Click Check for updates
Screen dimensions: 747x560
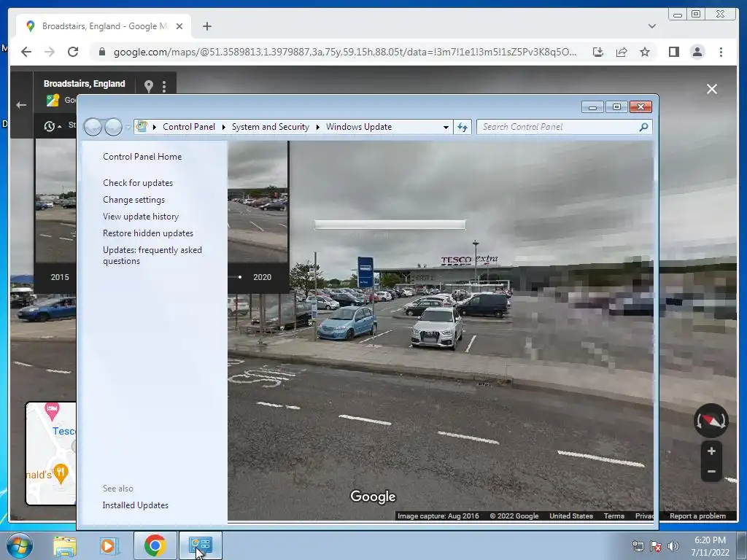(x=138, y=183)
